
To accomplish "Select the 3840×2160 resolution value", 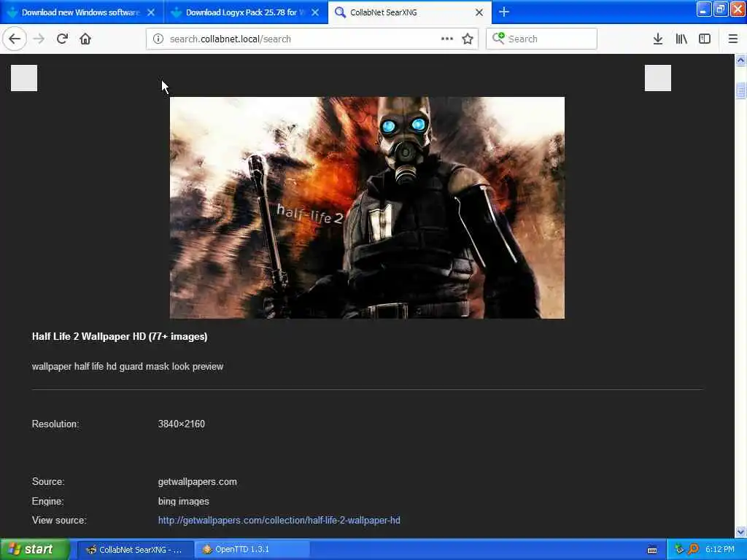I will pyautogui.click(x=182, y=424).
